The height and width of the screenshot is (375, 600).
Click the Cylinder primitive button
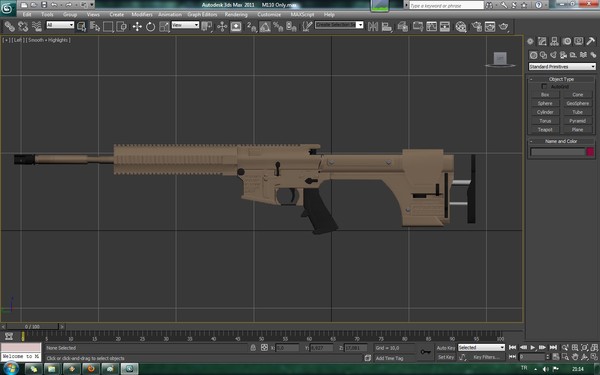tap(545, 112)
